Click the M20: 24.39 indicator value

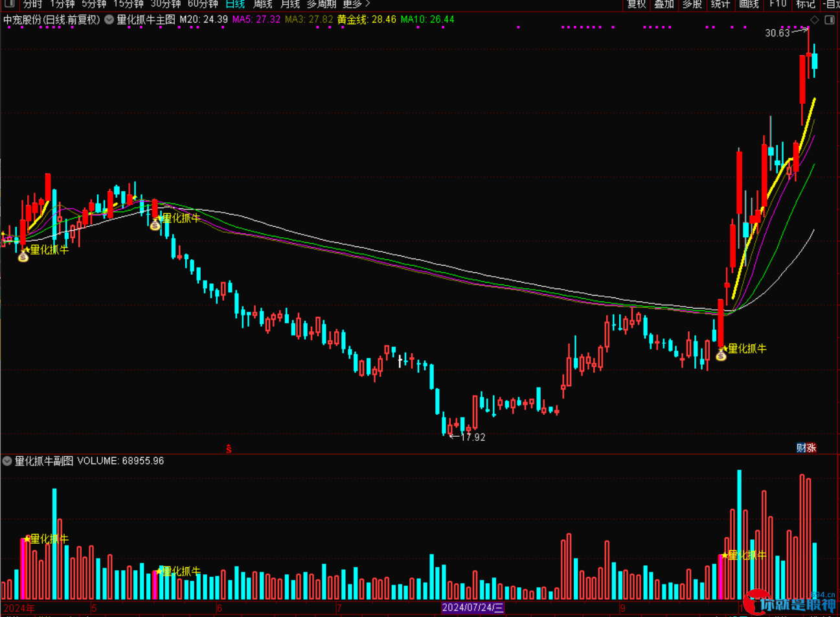tap(203, 20)
